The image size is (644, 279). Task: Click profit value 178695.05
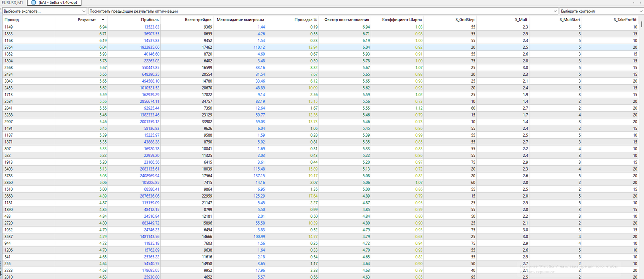point(150,270)
